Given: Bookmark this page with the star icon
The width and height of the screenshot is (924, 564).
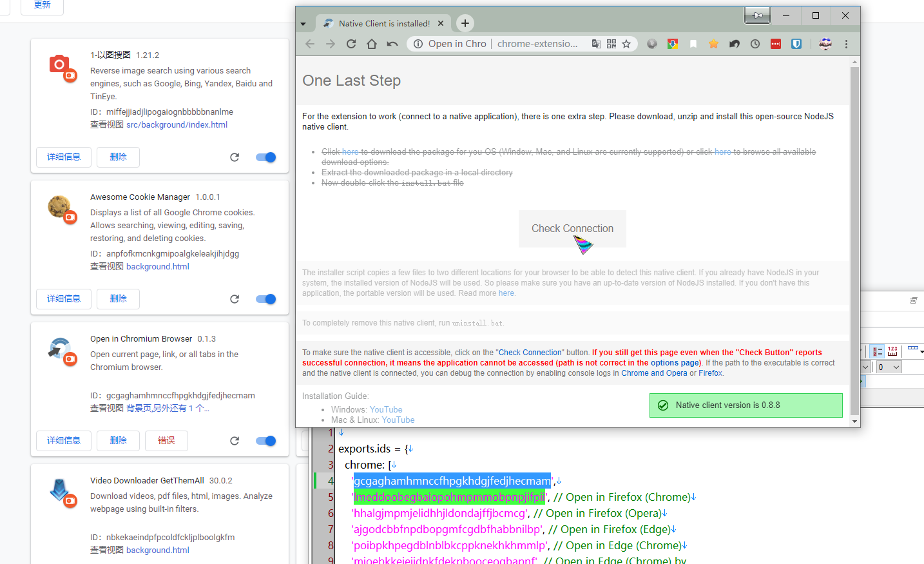Looking at the screenshot, I should coord(626,44).
